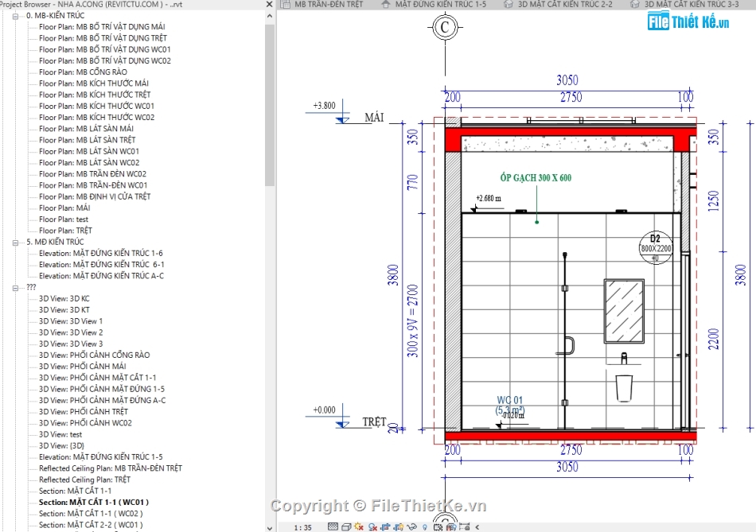
Task: Collapse the 5. MĐ KIẾN TRÚC tree group
Action: [15, 243]
